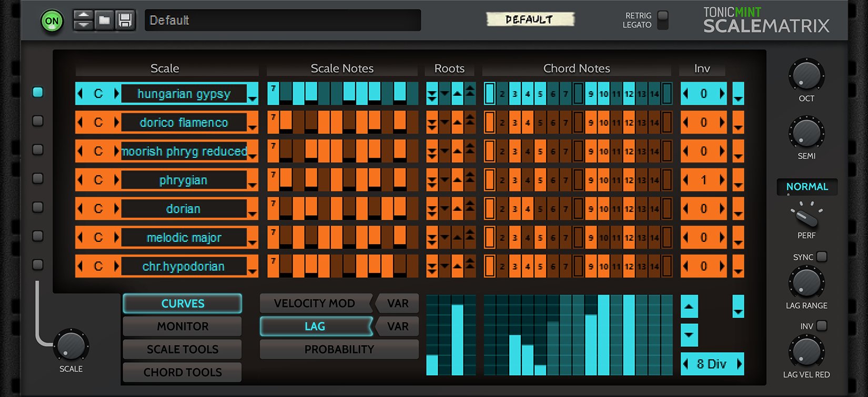Increase inversion in melodic major row

722,238
